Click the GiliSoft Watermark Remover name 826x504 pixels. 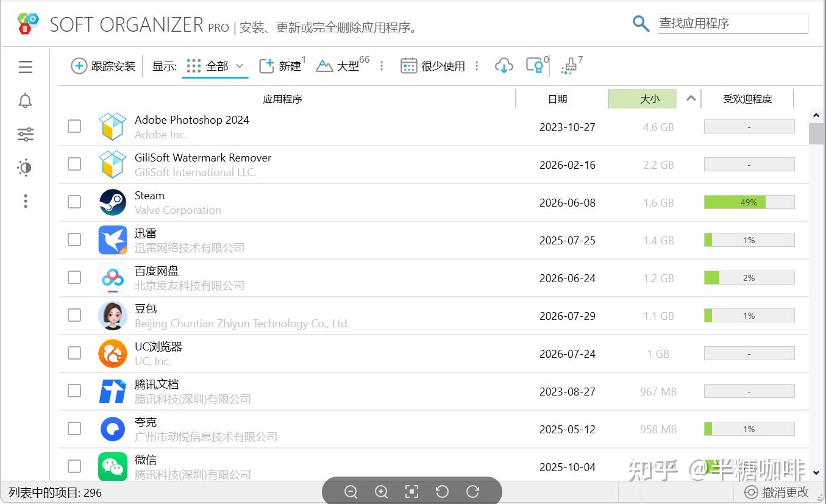click(203, 157)
